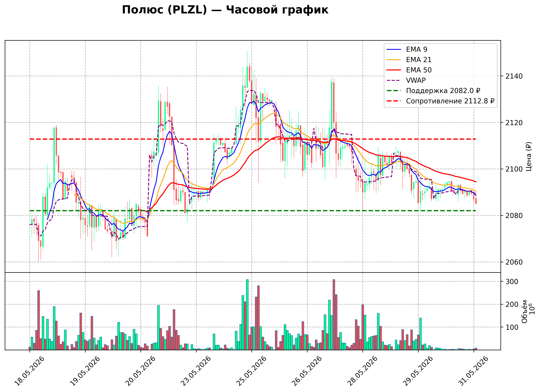Click the 23.05.2026 date label

pos(196,371)
